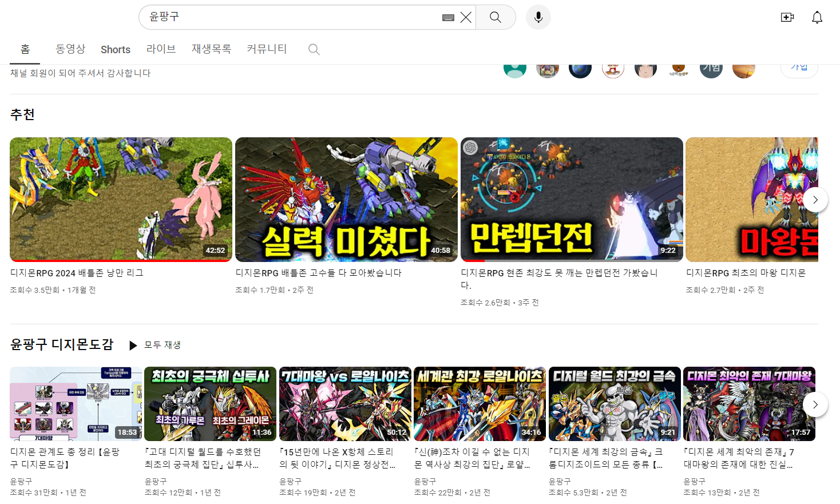The height and width of the screenshot is (504, 840).
Task: Open title 디지몬 세계 최강의 금속 크롬디지조이드
Action: pyautogui.click(x=606, y=458)
